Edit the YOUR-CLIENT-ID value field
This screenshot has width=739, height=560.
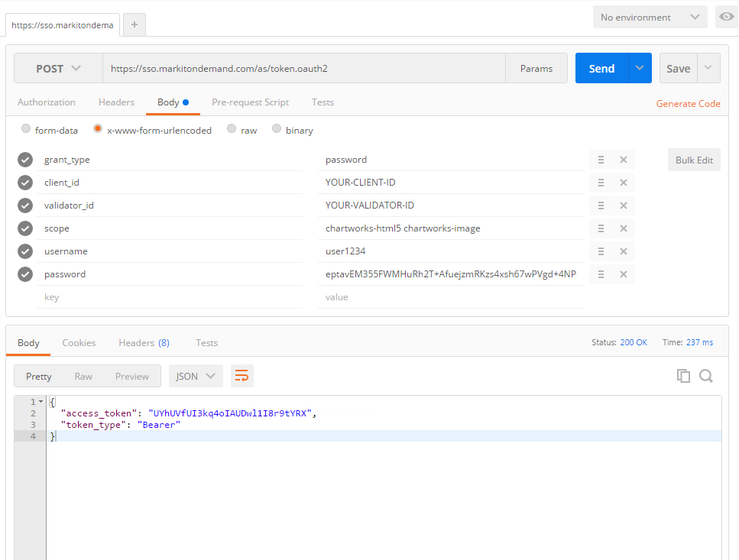451,183
